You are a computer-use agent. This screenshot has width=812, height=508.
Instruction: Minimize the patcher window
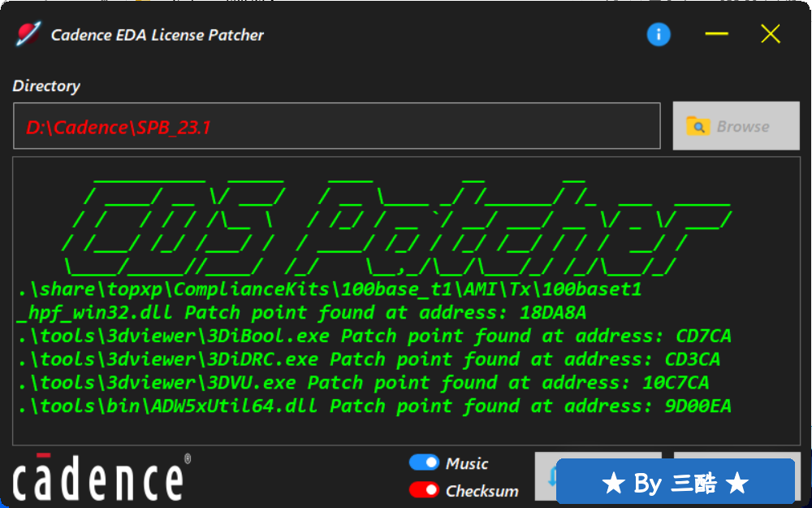pyautogui.click(x=717, y=34)
